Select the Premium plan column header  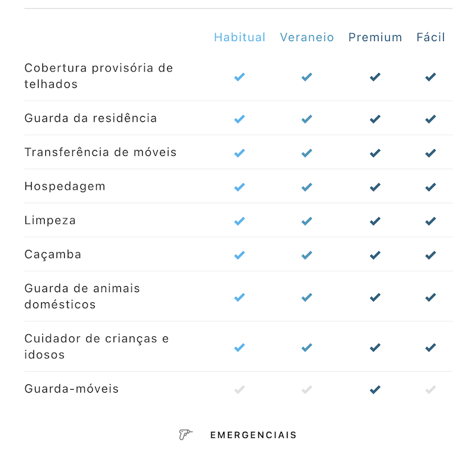tap(375, 37)
